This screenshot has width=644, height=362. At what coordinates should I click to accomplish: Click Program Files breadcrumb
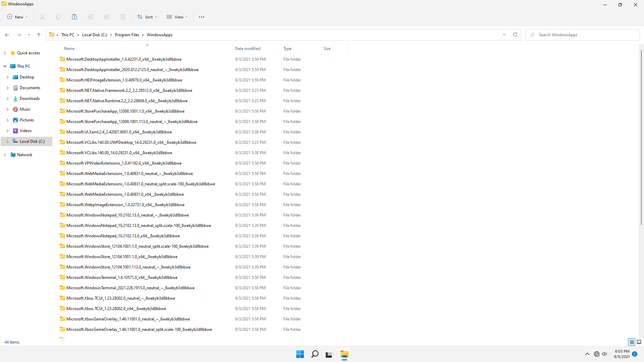[127, 35]
